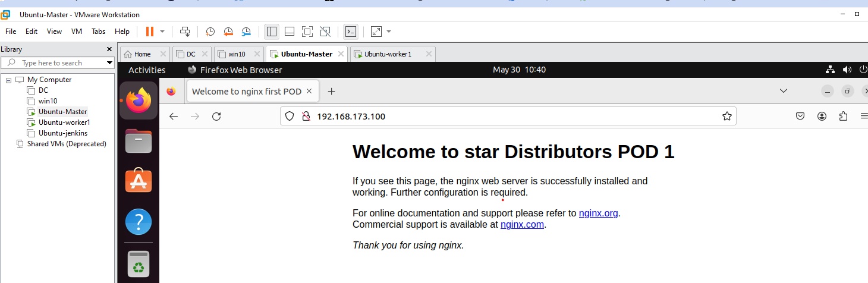Click the stretch guest display icon
The height and width of the screenshot is (283, 868).
376,32
